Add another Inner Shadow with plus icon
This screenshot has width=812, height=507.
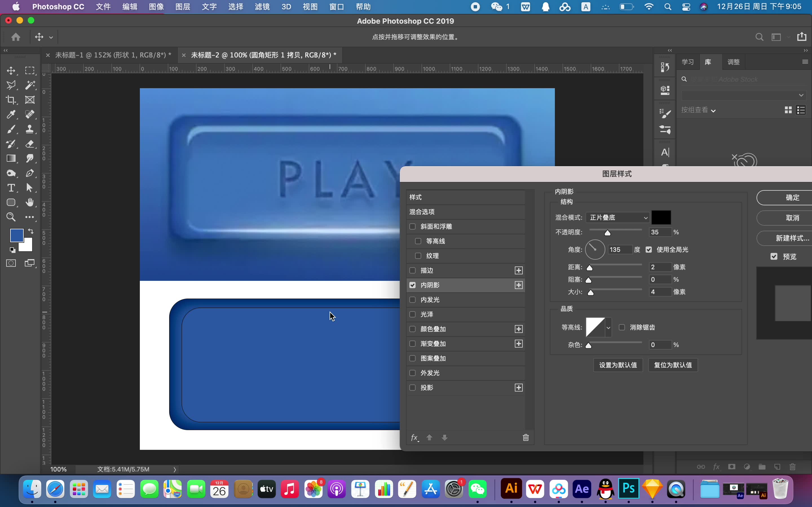(519, 285)
